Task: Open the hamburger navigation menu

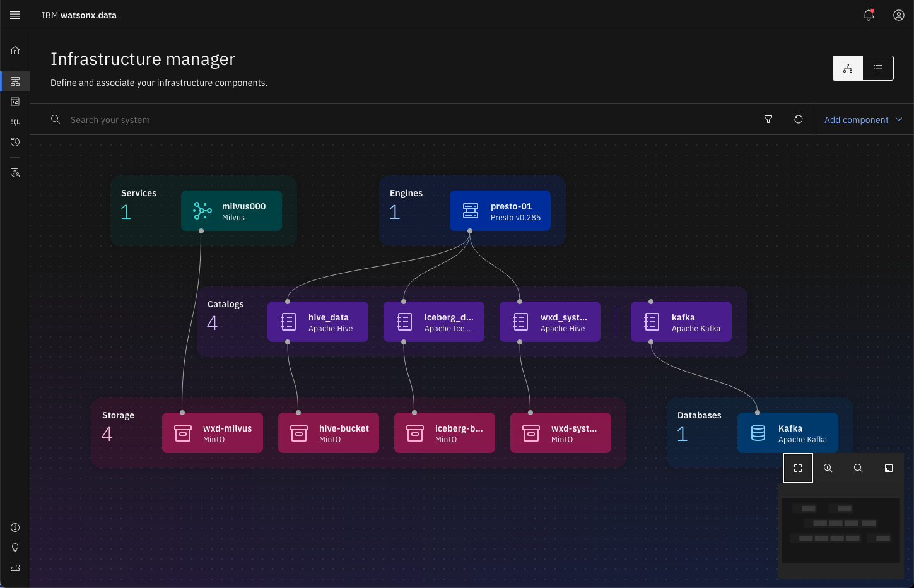Action: [x=15, y=15]
